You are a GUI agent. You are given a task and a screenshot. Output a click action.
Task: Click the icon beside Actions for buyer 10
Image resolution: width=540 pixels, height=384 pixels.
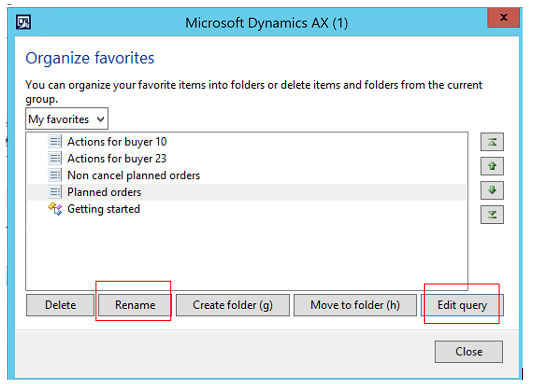[x=55, y=142]
